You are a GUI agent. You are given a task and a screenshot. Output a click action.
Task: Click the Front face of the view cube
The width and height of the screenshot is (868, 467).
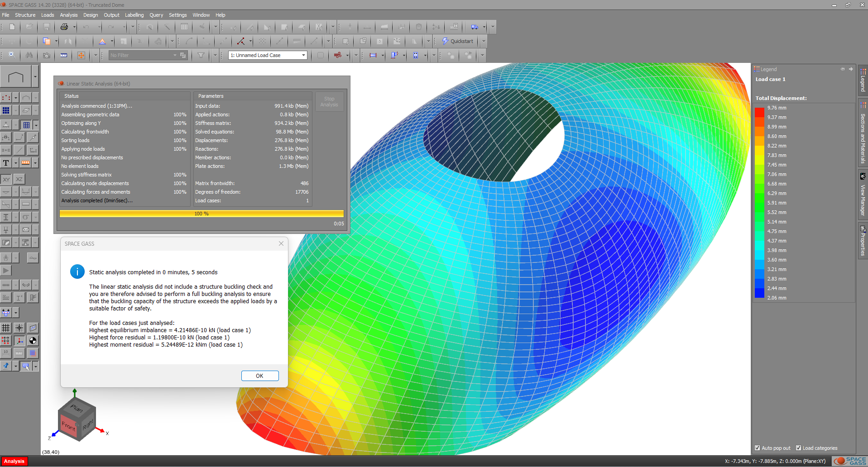[68, 425]
